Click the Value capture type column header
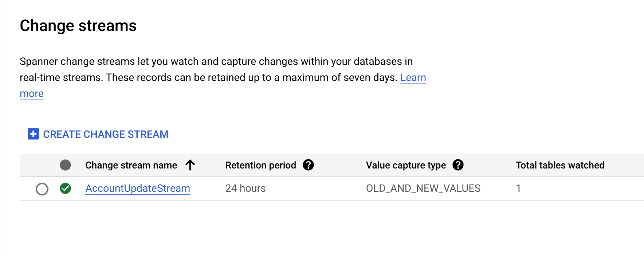Screen dimensions: 644x256 tap(406, 165)
